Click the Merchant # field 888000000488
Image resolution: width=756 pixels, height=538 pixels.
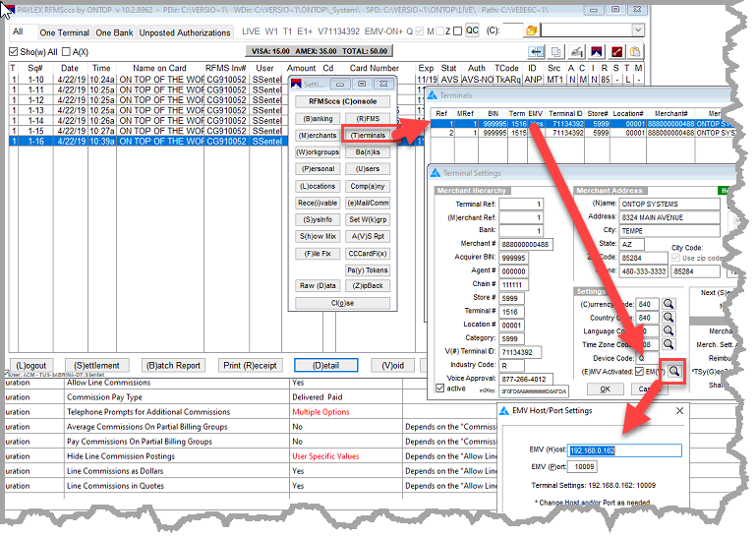526,245
